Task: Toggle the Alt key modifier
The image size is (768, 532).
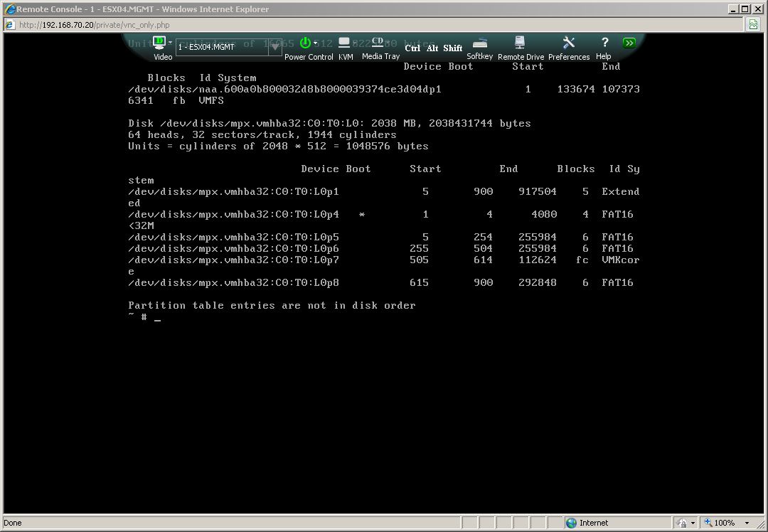Action: tap(432, 48)
